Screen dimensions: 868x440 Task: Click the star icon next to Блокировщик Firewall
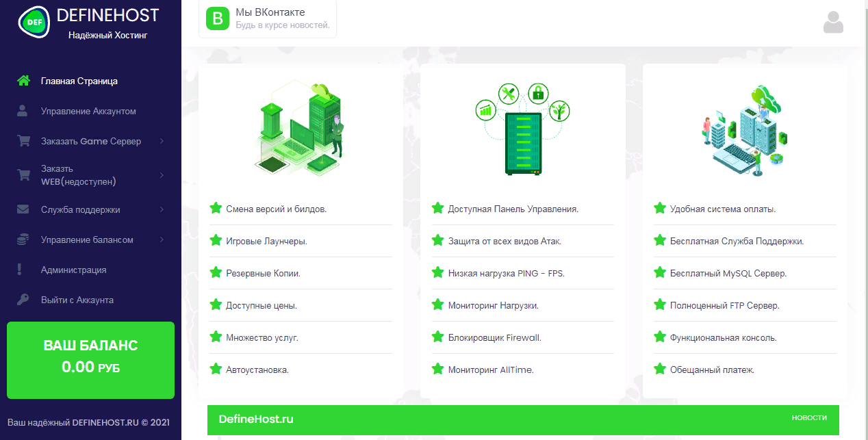coord(437,337)
